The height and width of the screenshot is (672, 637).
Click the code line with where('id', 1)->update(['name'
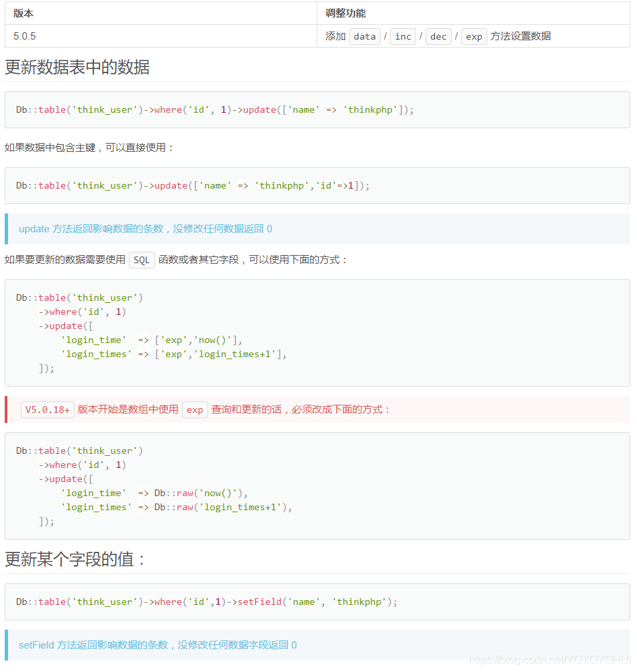click(215, 109)
